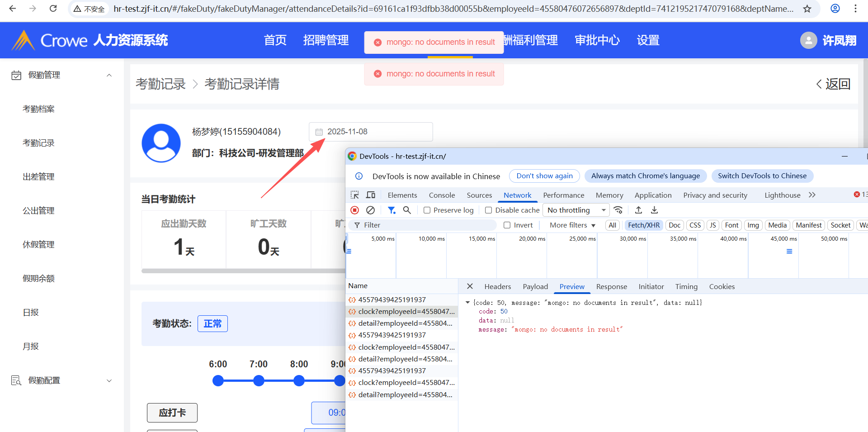Screen dimensions: 868x432
Task: Reload the browser page
Action: point(53,9)
